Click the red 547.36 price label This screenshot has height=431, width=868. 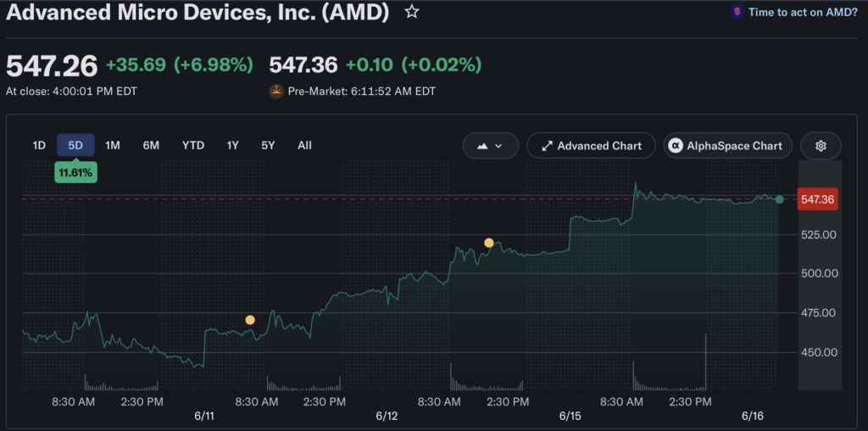point(818,199)
